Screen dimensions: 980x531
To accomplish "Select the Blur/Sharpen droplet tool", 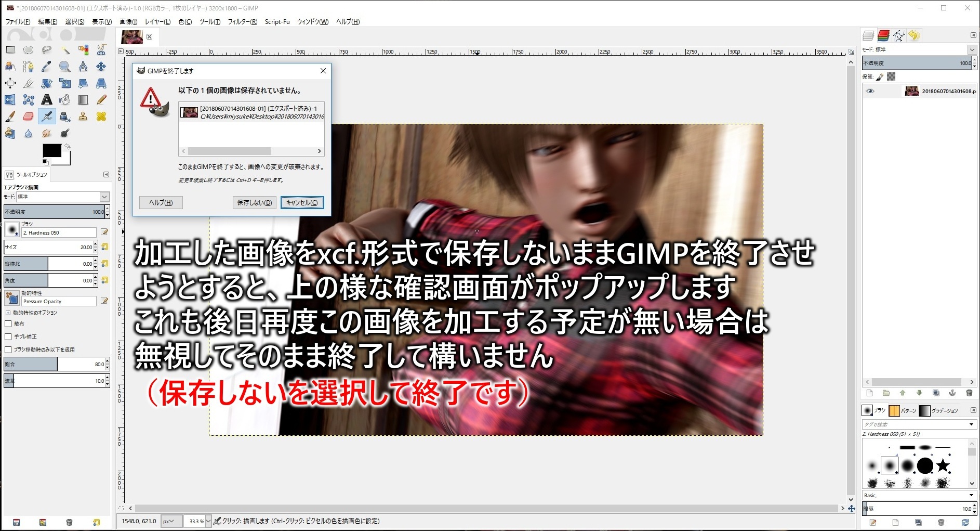I will click(x=29, y=134).
